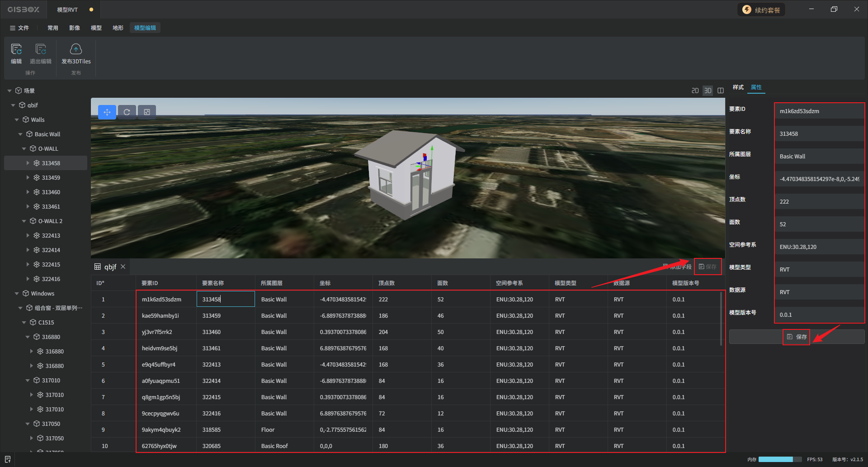Expand the 313459 tree item
This screenshot has width=868, height=467.
28,178
